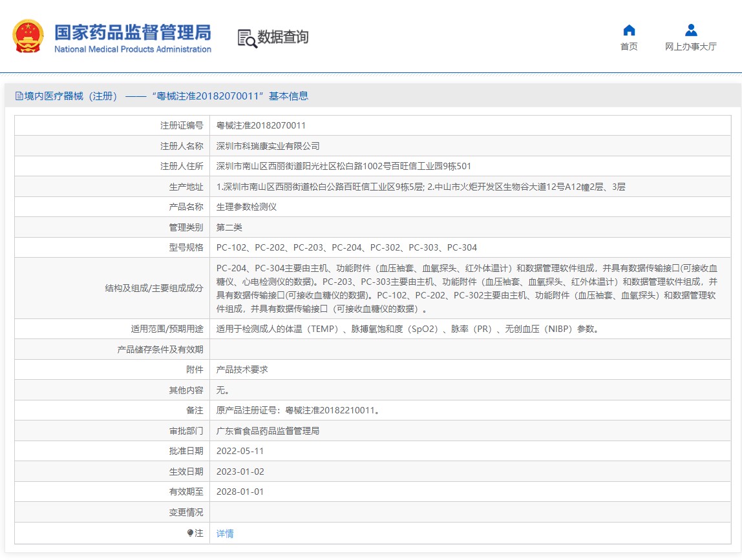Image resolution: width=742 pixels, height=560 pixels.
Task: Select the 生产地址 production address value
Action: [x=421, y=187]
